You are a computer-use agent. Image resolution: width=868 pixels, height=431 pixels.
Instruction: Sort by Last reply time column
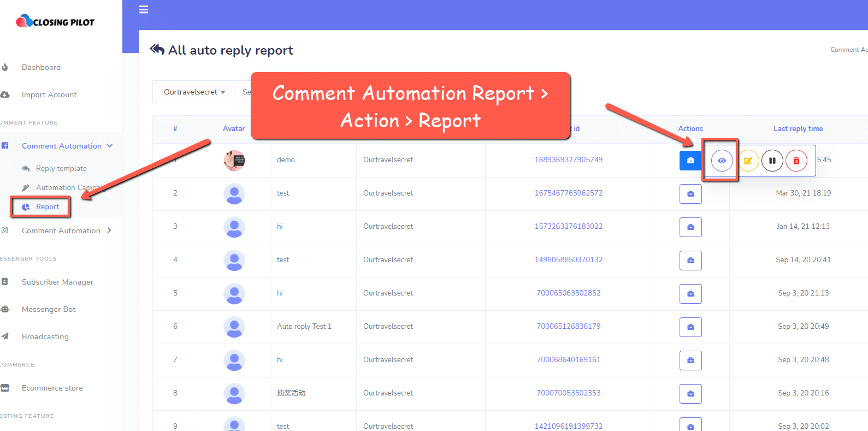point(798,129)
